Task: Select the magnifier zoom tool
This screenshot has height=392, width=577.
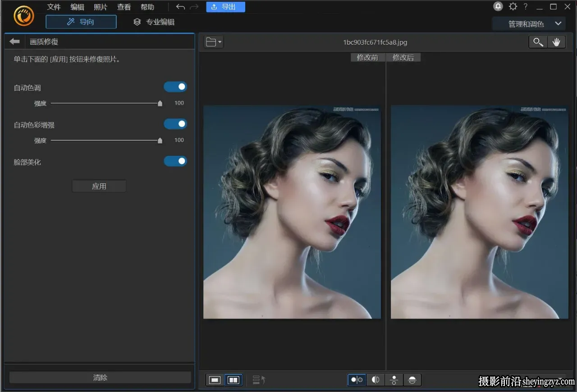Action: 538,42
